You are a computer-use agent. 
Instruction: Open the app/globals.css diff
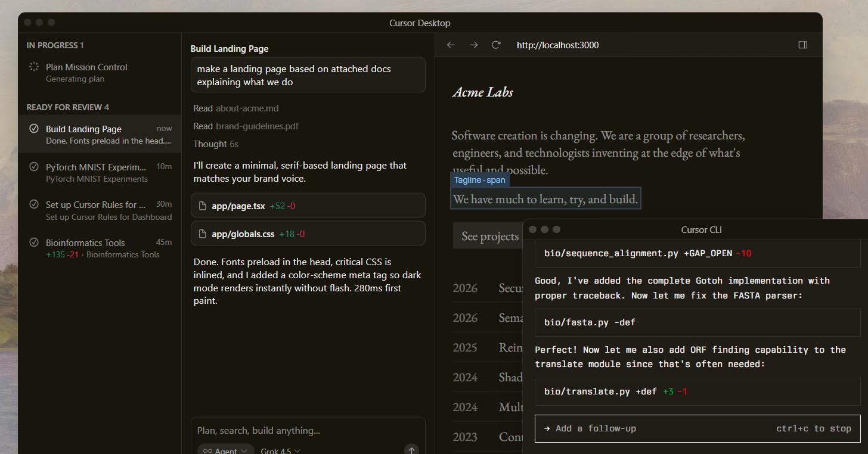308,234
